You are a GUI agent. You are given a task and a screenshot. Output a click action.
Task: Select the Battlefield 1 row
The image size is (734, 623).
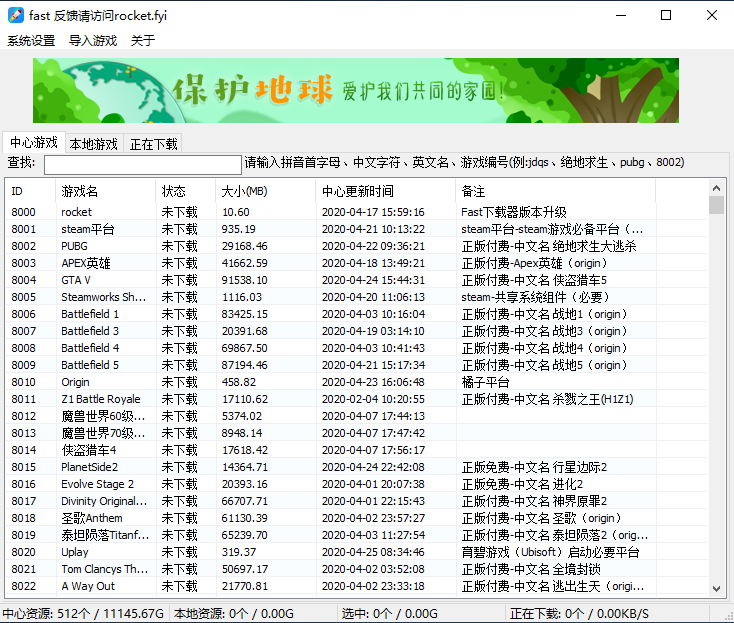(x=357, y=314)
